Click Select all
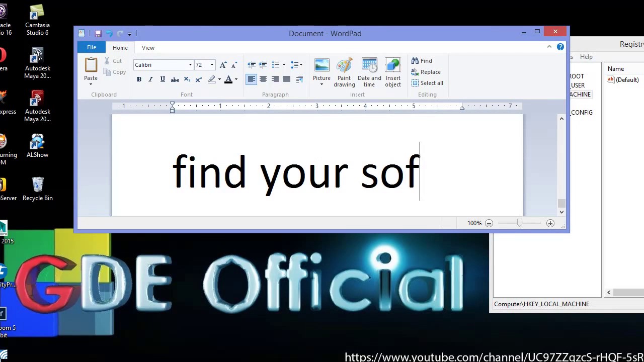644x362 pixels. pyautogui.click(x=427, y=83)
